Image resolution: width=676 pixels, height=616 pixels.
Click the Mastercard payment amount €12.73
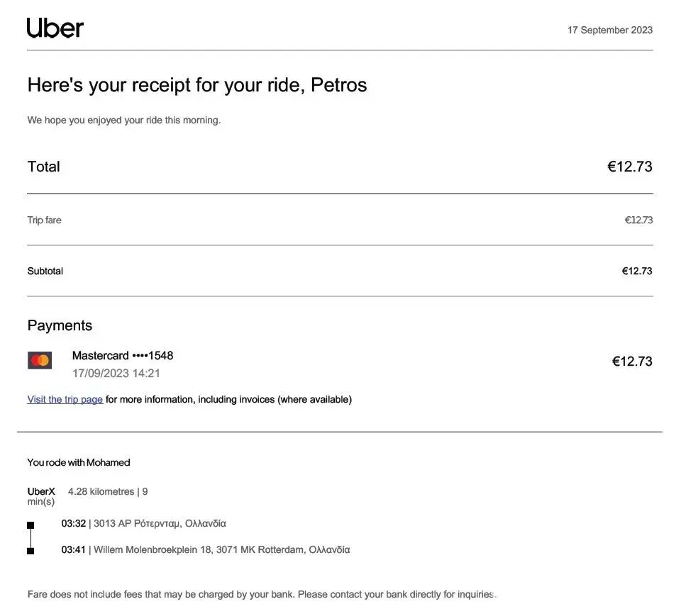pyautogui.click(x=631, y=362)
